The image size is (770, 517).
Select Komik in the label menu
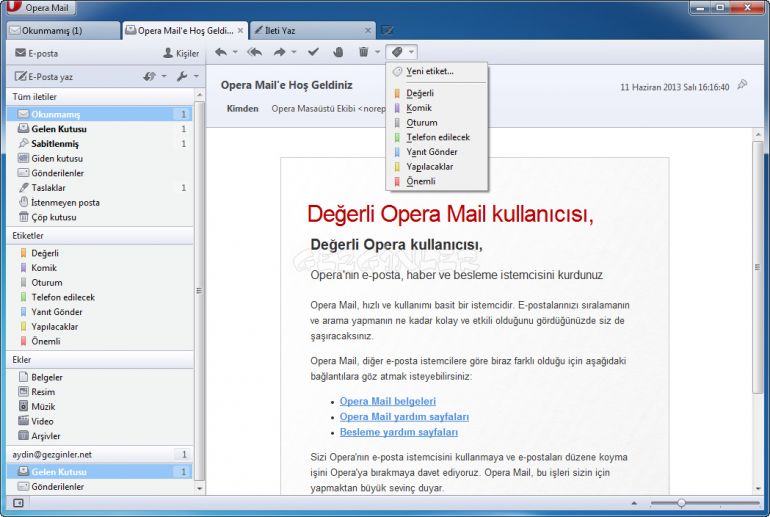437,108
